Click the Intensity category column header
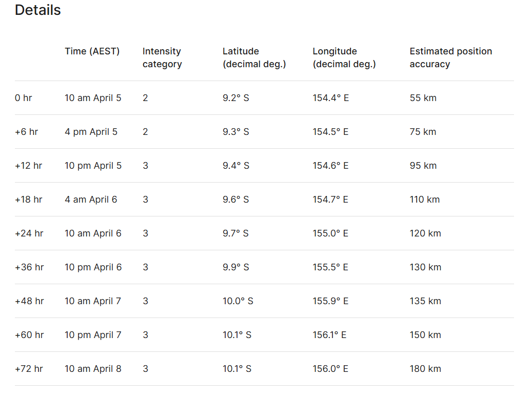 coord(162,57)
